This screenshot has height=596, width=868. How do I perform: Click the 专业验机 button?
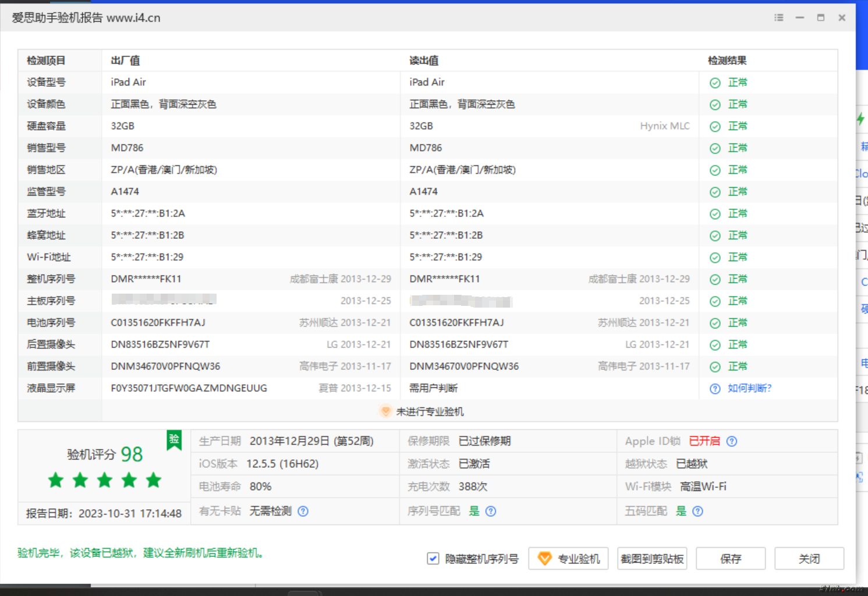(568, 558)
